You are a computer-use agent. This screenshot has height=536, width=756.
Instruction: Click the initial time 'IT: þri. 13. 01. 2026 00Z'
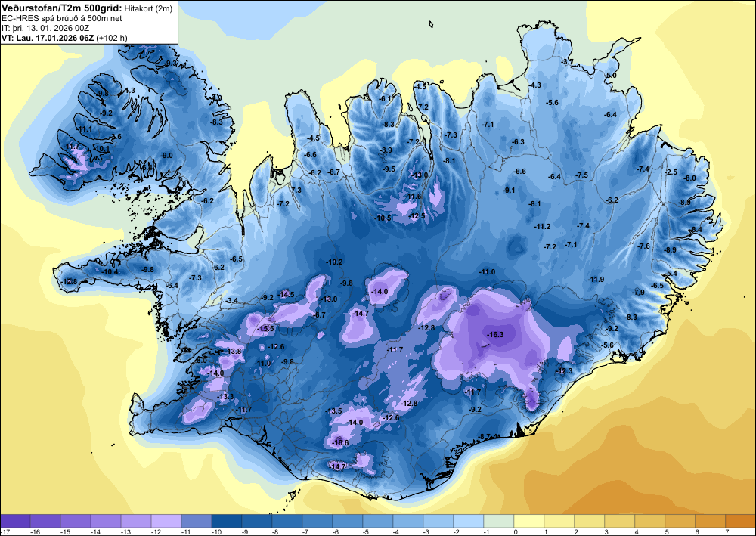pos(45,28)
